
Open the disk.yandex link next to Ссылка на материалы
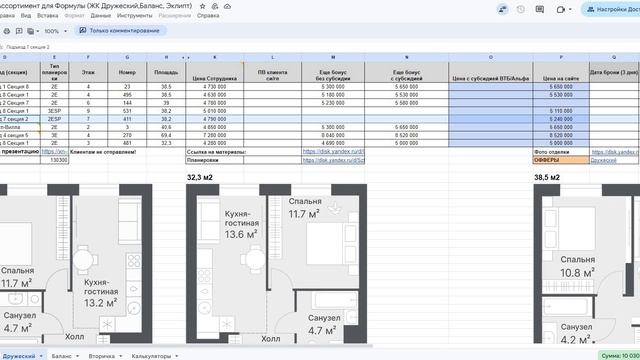pyautogui.click(x=333, y=151)
